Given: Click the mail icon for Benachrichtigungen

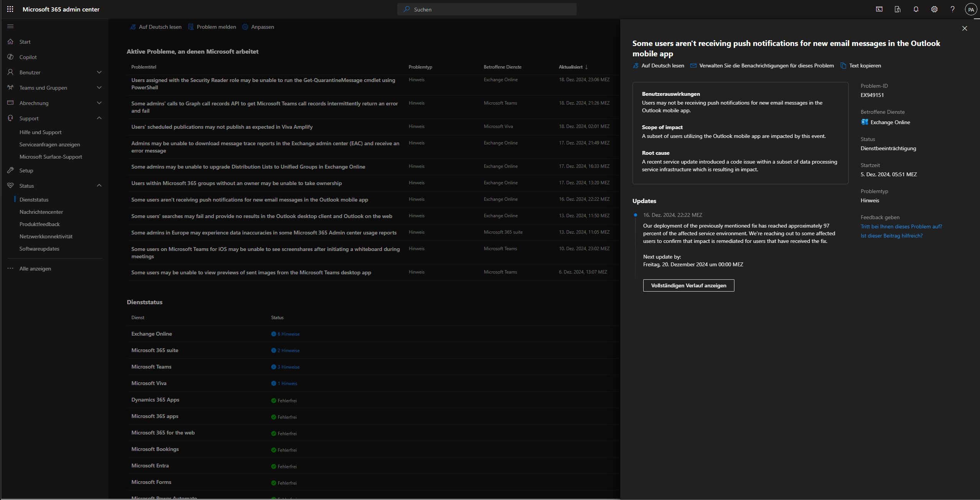Looking at the screenshot, I should [x=693, y=66].
